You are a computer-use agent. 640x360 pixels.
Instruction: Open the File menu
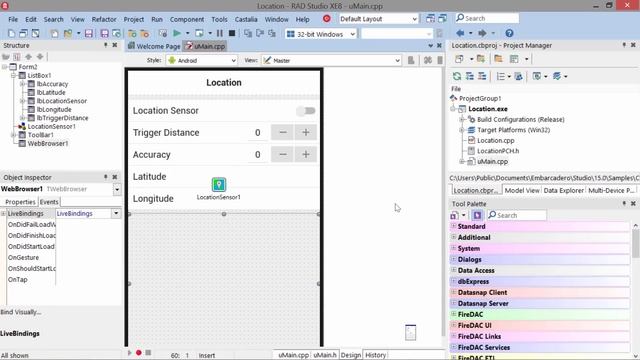pos(13,19)
